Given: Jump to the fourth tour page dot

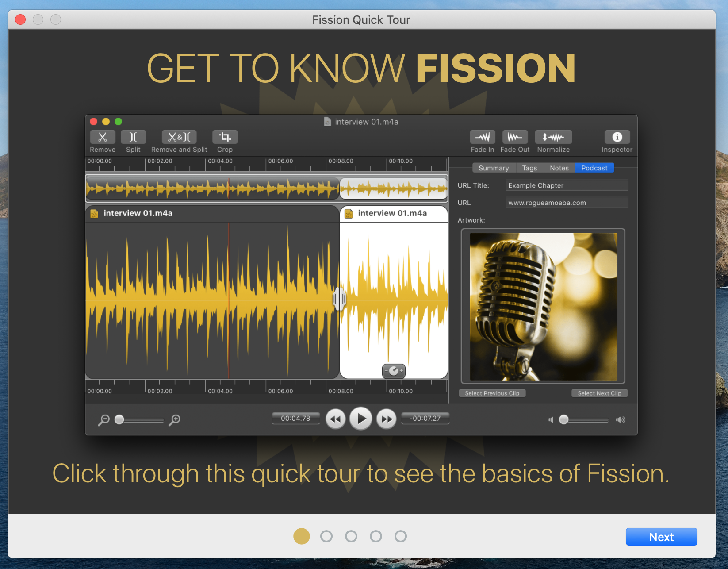Looking at the screenshot, I should [376, 536].
